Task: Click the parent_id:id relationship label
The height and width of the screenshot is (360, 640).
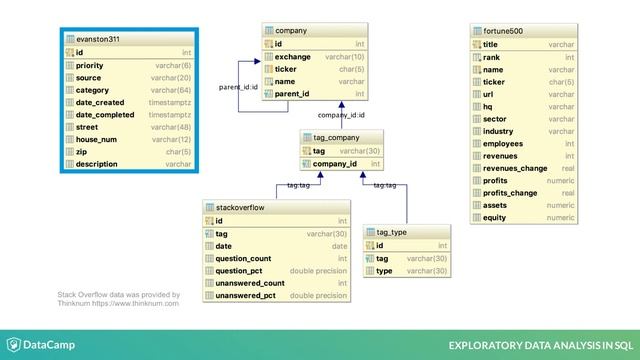Action: coord(238,87)
